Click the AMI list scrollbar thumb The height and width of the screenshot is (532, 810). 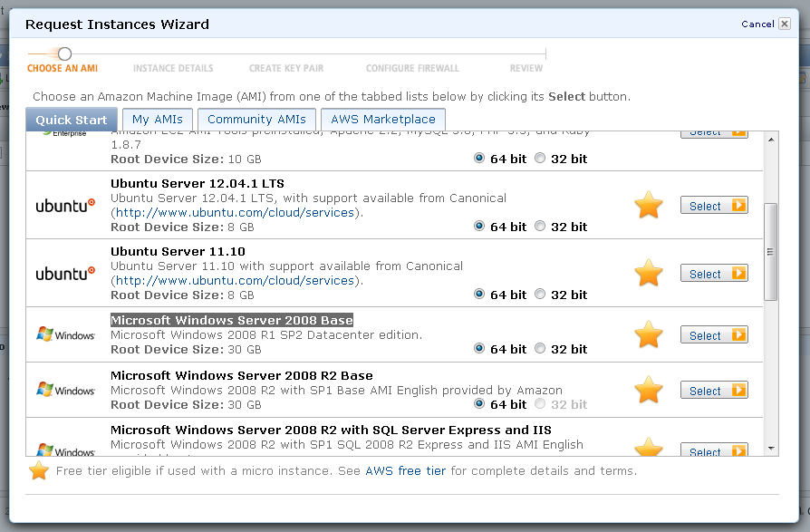pyautogui.click(x=770, y=252)
